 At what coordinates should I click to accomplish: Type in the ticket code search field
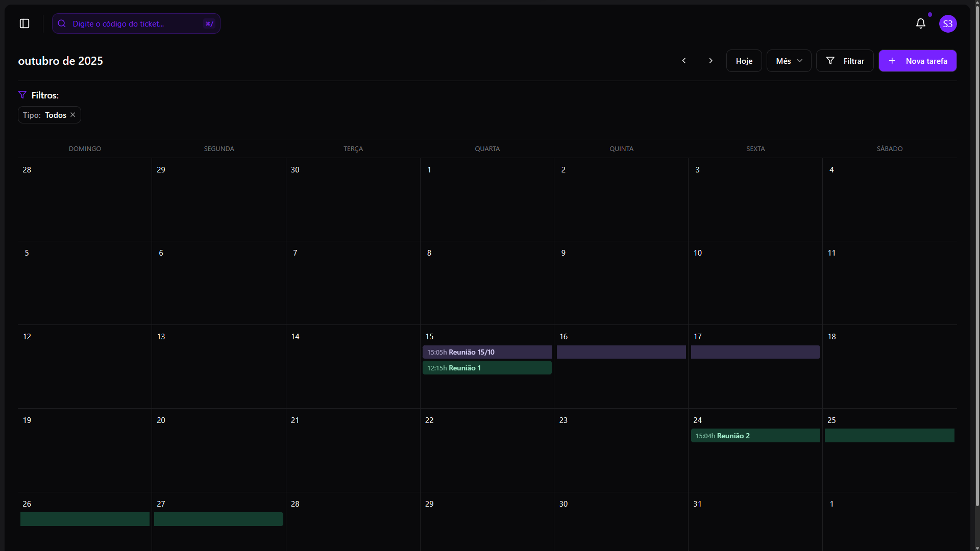point(133,23)
